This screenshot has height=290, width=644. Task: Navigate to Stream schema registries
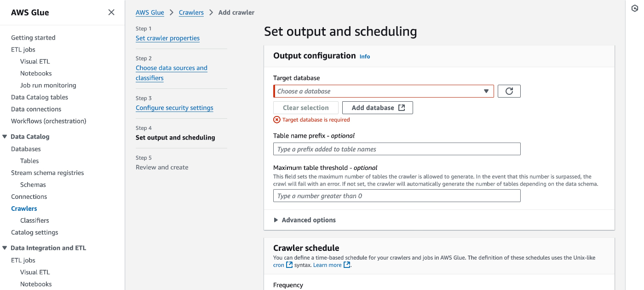click(x=47, y=173)
